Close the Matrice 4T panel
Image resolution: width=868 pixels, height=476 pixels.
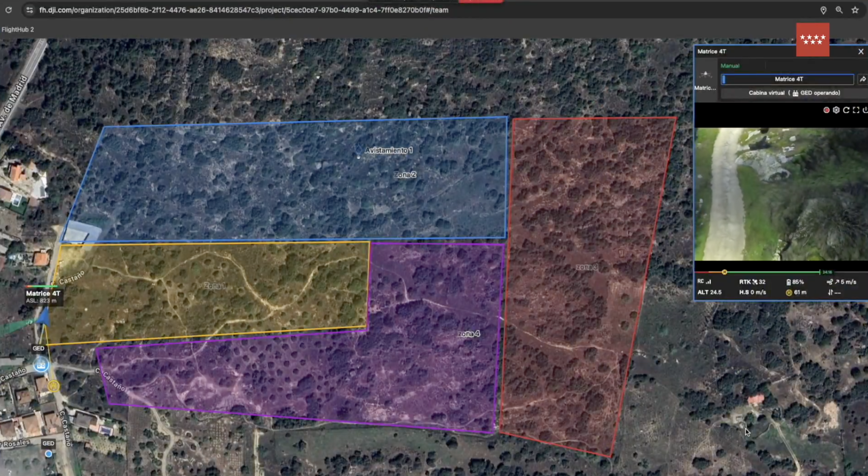(861, 51)
